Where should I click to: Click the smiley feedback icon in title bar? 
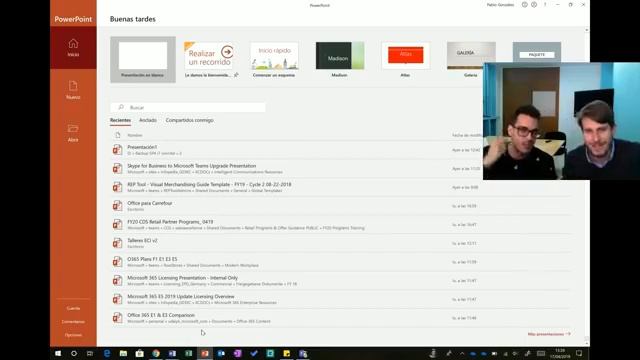click(524, 5)
